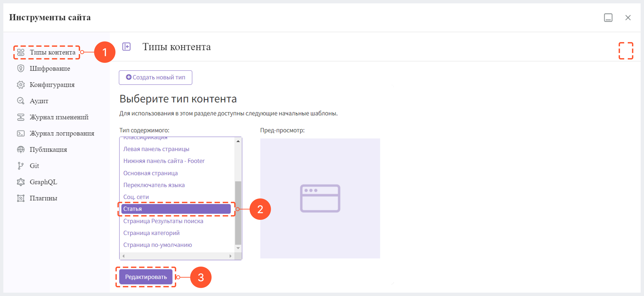Image resolution: width=644 pixels, height=296 pixels.
Task: Click the list scroll up arrow
Action: [x=238, y=141]
